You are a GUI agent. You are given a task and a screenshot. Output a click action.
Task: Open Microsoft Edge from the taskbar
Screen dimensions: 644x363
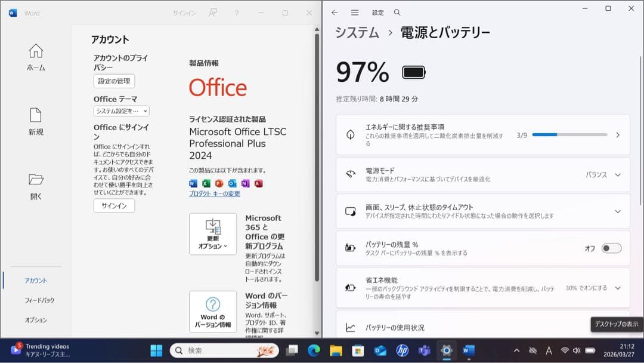coord(314,350)
